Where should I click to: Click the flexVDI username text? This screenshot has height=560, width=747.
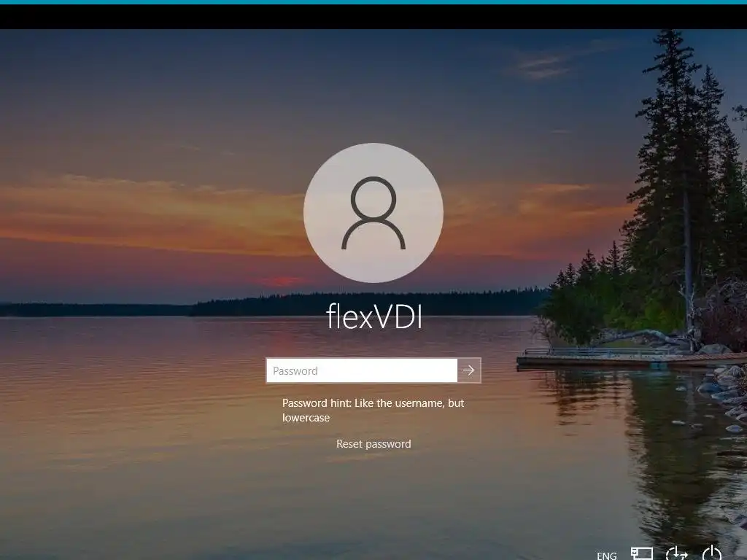click(374, 316)
